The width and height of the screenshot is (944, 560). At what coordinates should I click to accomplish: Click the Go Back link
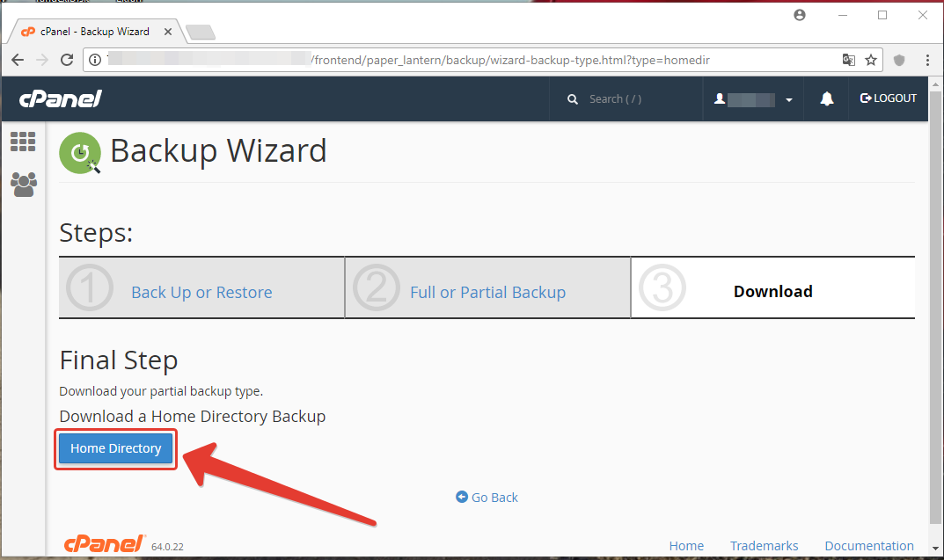tap(487, 498)
